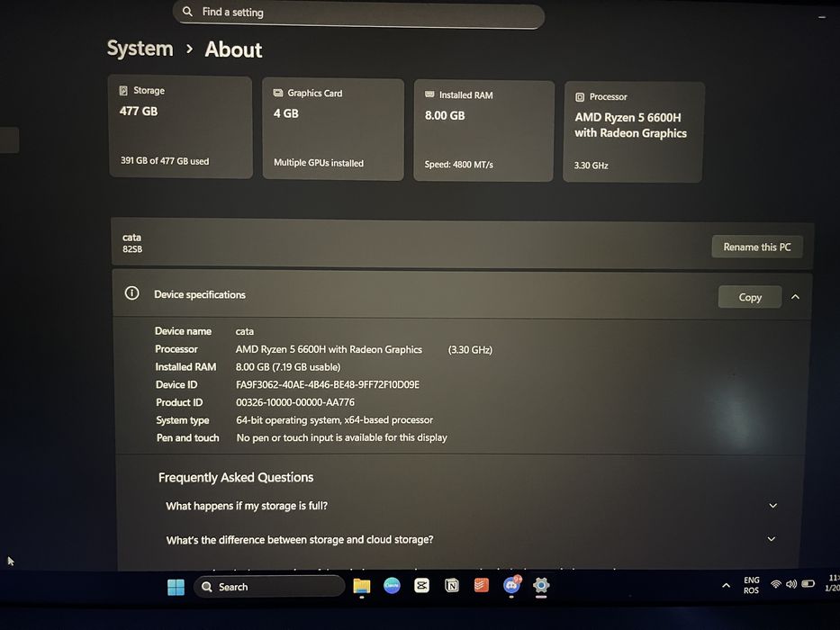Open Canva from the taskbar

click(x=392, y=586)
